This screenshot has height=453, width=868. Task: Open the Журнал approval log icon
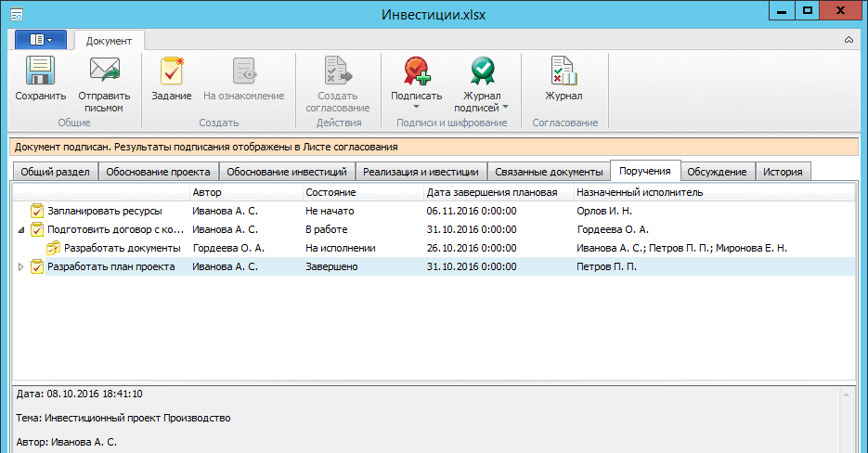564,71
